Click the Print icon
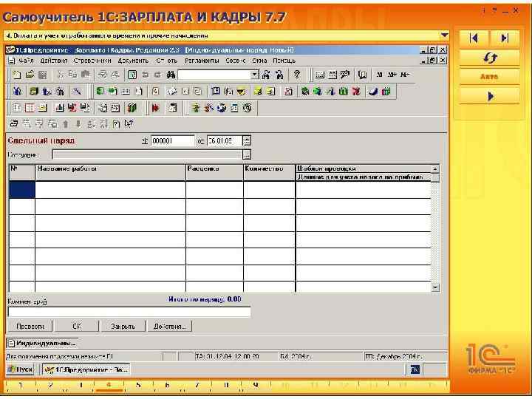Screen dimensions: 532x399 pyautogui.click(x=103, y=75)
